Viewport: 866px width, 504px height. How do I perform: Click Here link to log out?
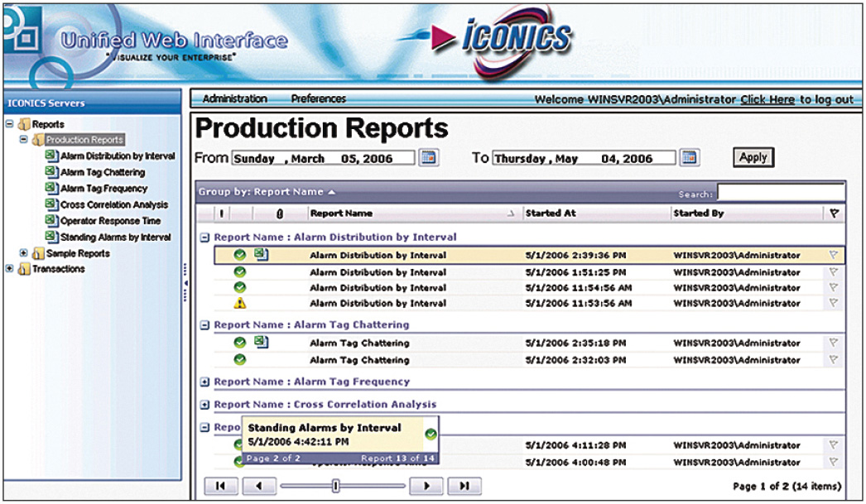point(767,99)
